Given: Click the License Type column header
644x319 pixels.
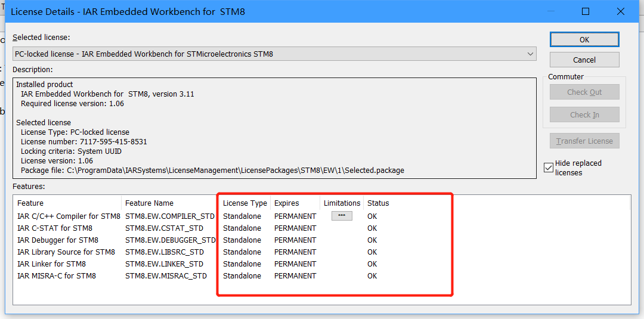Looking at the screenshot, I should [x=245, y=203].
